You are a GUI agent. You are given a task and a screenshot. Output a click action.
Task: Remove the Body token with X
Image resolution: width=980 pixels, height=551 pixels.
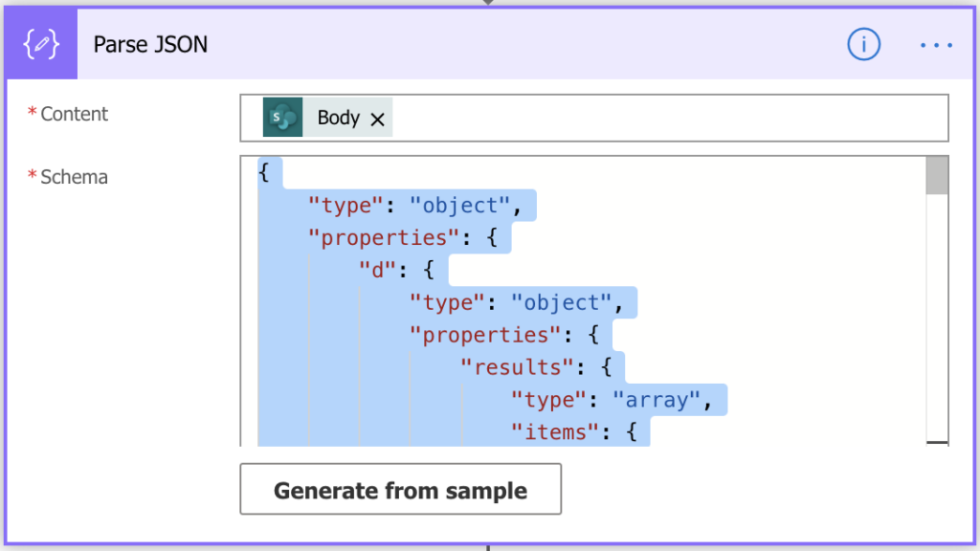[377, 119]
